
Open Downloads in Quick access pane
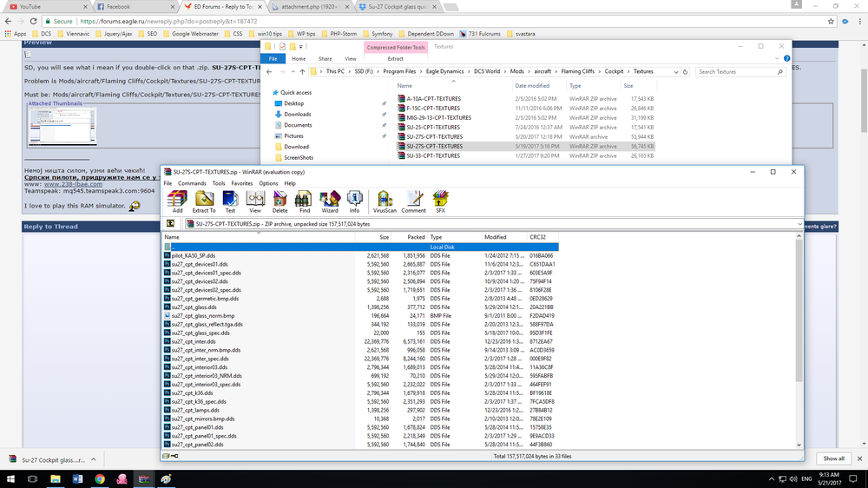coord(297,114)
